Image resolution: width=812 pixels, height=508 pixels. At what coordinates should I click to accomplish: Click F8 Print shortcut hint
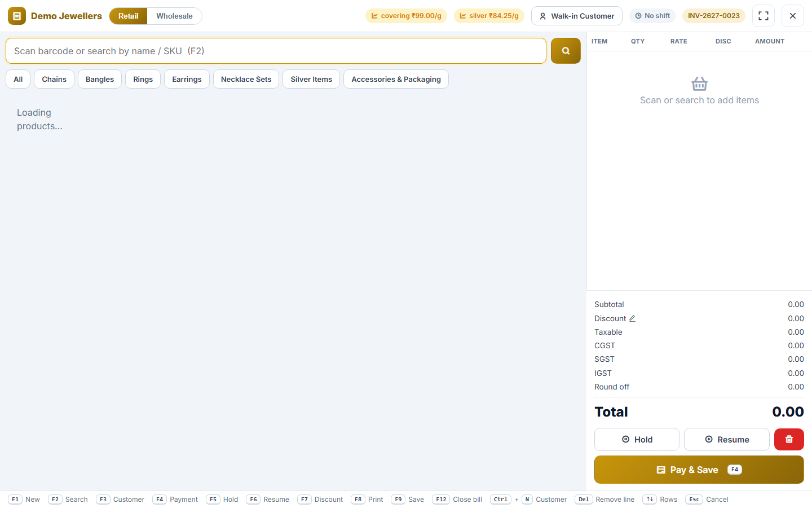point(367,500)
